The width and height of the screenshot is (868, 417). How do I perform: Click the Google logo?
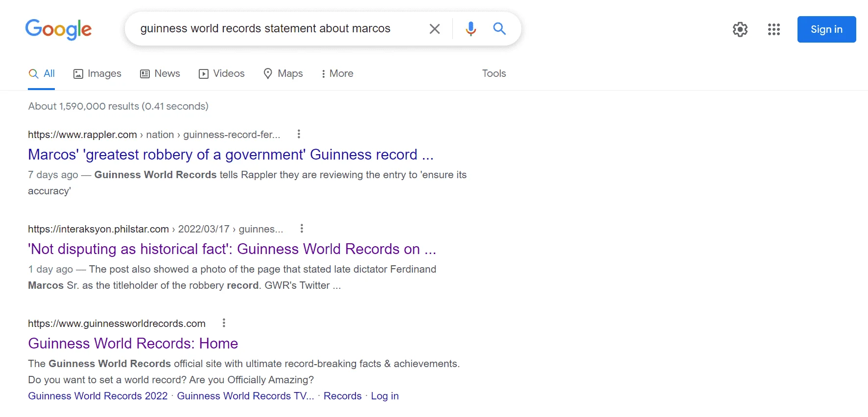58,29
